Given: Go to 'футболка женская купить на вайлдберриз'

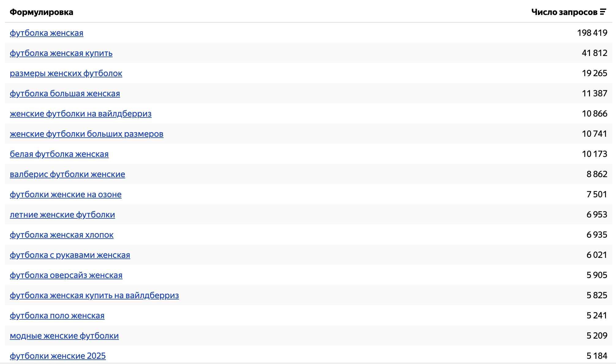Looking at the screenshot, I should [94, 295].
